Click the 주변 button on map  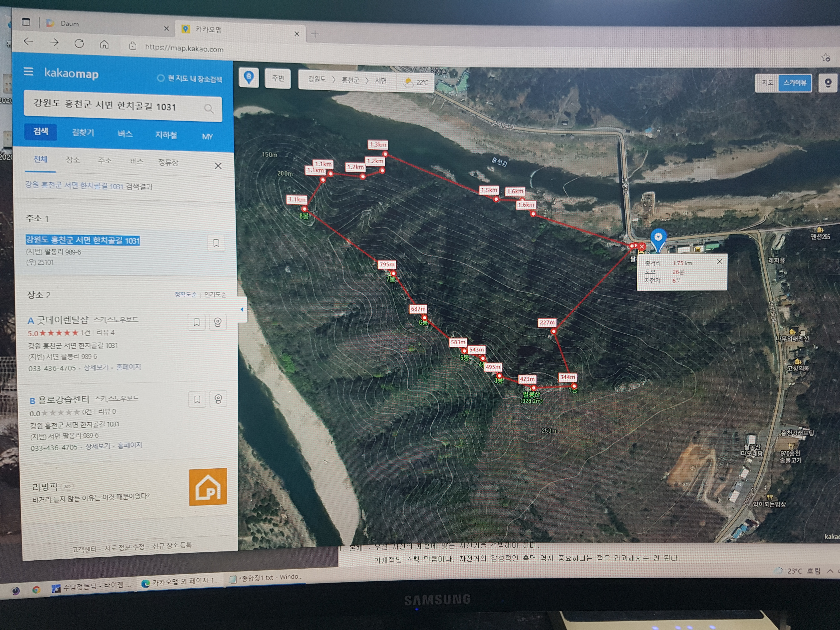tap(277, 79)
